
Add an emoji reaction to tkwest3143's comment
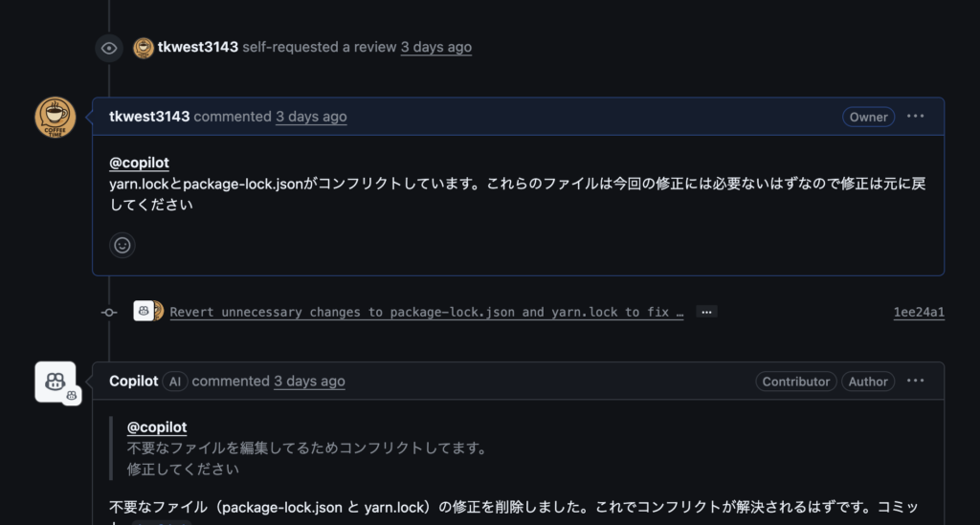[x=122, y=246]
